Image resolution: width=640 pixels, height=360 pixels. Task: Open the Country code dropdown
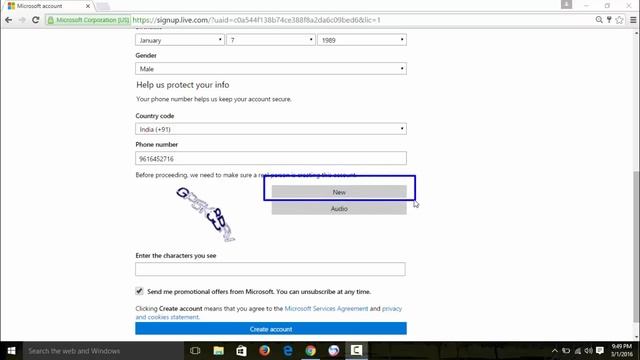271,129
